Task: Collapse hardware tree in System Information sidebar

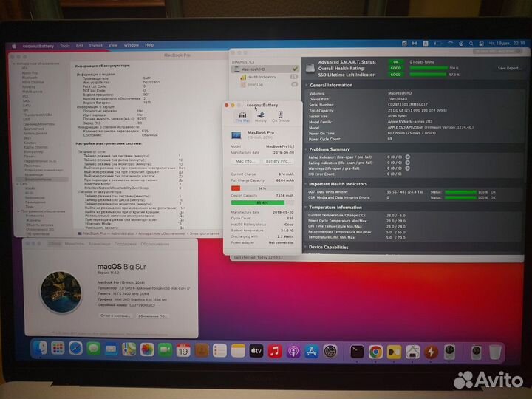Action: coord(14,64)
